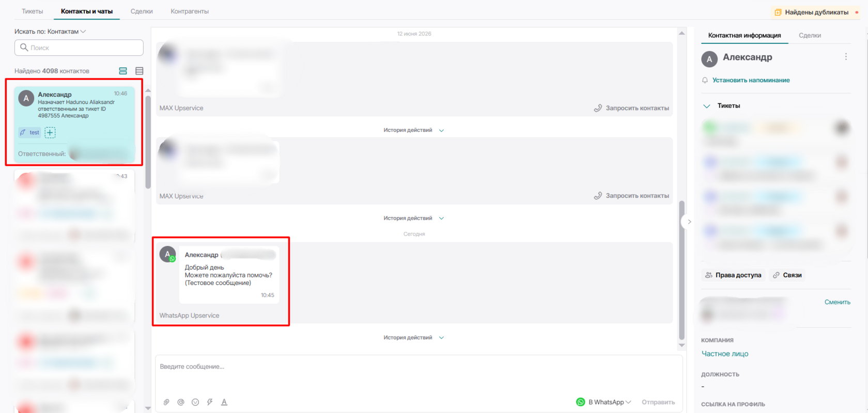Click the Поиск search field

(x=79, y=48)
